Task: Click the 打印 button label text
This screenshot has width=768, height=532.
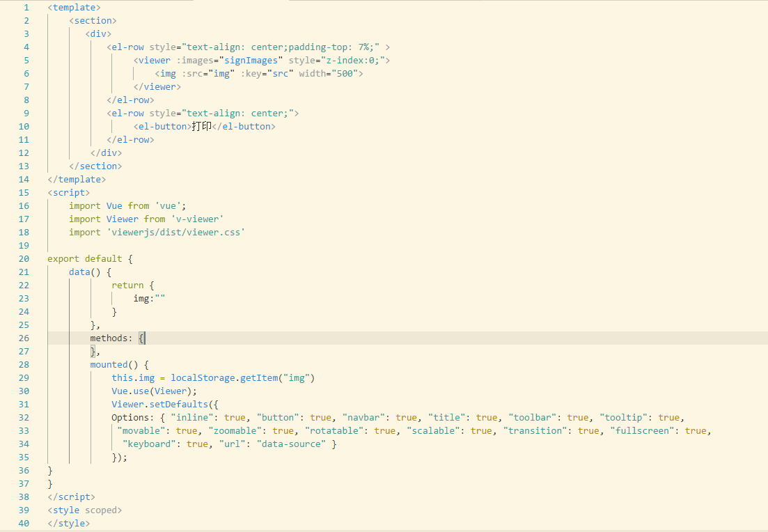Action: 201,127
